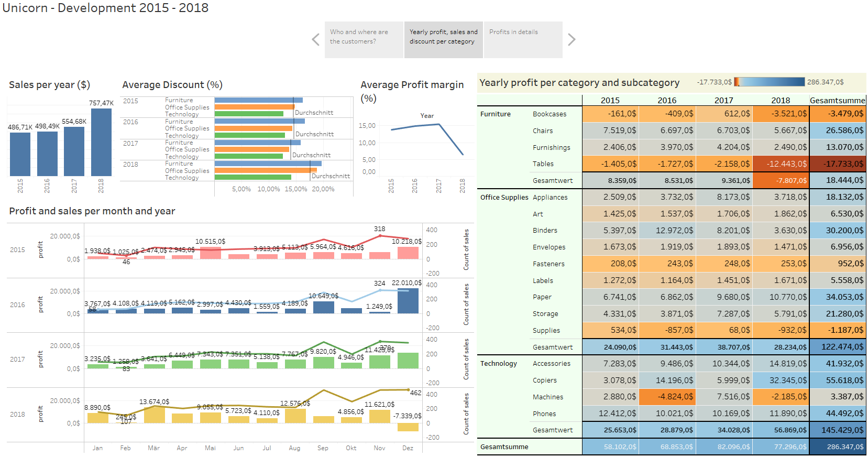Image resolution: width=868 pixels, height=457 pixels.
Task: Click the 2017 column header in profit table
Action: pyautogui.click(x=723, y=100)
